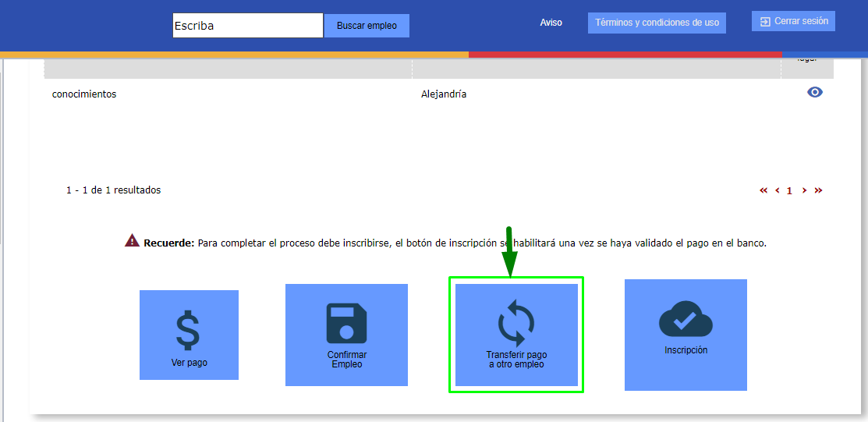Jump to last page with double-right arrow
Screen dimensions: 868x422
coord(818,190)
